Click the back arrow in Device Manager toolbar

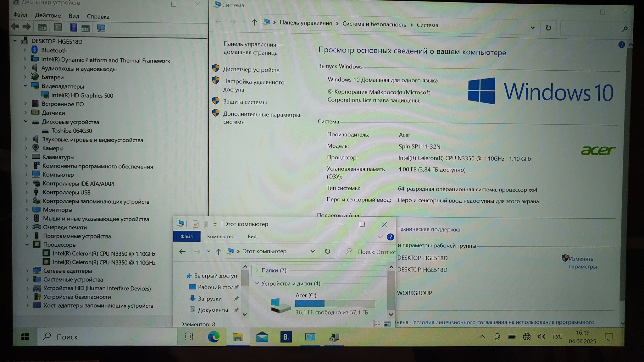click(15, 27)
